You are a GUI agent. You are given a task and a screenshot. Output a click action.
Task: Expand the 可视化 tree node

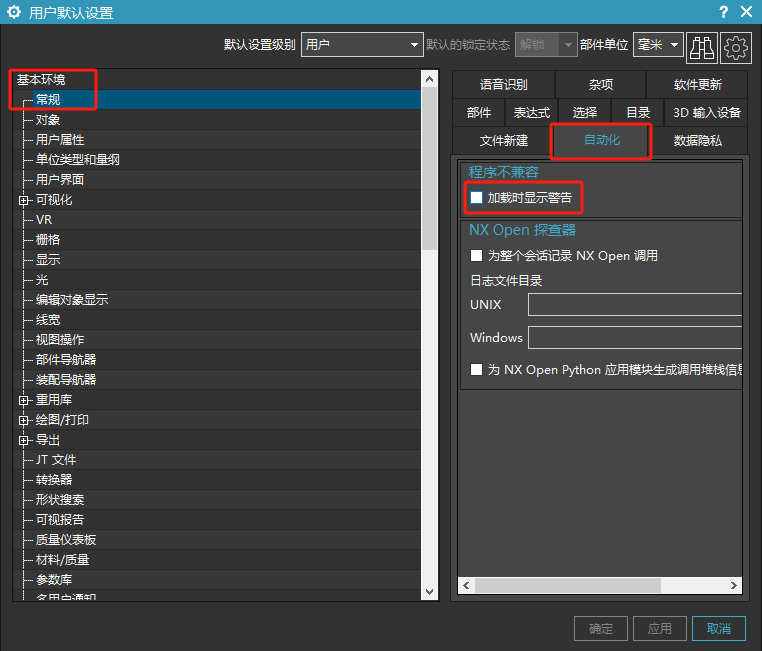click(23, 200)
